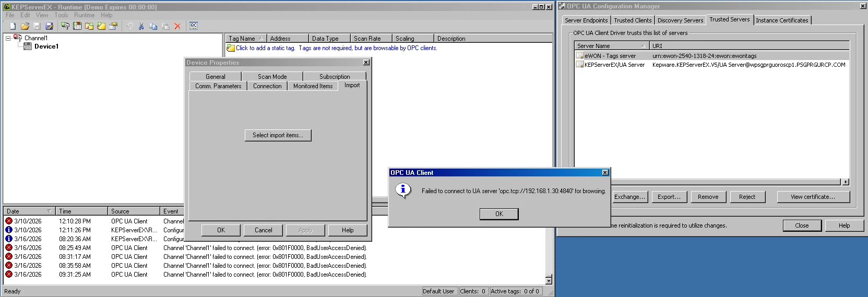868x297 pixels.
Task: Switch to the Comm. Parameters tab
Action: [218, 86]
